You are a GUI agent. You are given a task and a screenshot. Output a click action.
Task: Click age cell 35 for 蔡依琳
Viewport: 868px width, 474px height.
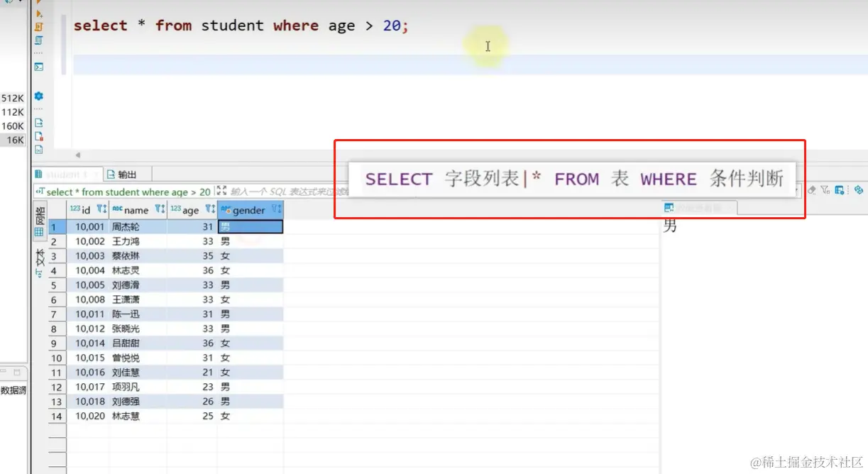192,256
